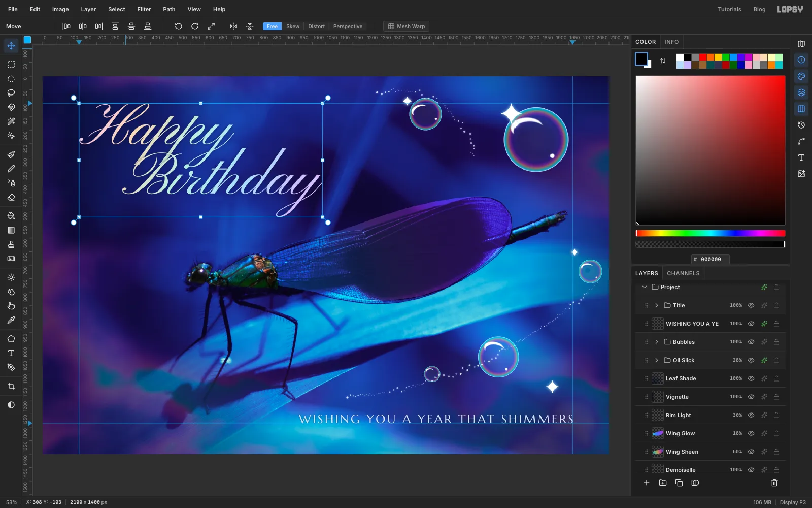Choose Perspective transform mode
Screen dimensions: 812x508
tap(348, 26)
